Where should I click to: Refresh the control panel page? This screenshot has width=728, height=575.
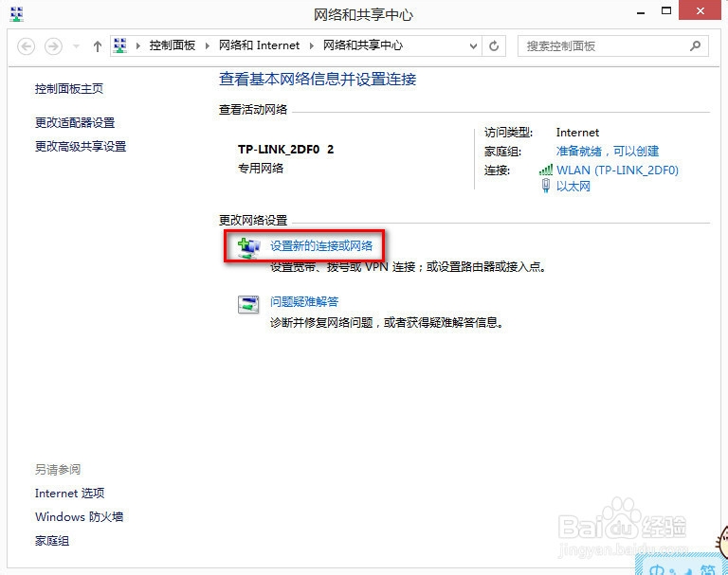[x=494, y=46]
